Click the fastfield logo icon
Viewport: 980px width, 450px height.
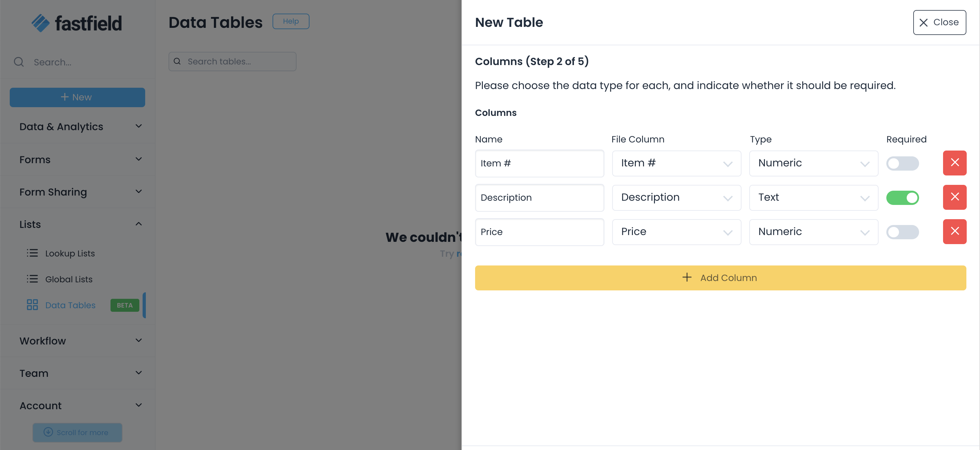tap(40, 23)
